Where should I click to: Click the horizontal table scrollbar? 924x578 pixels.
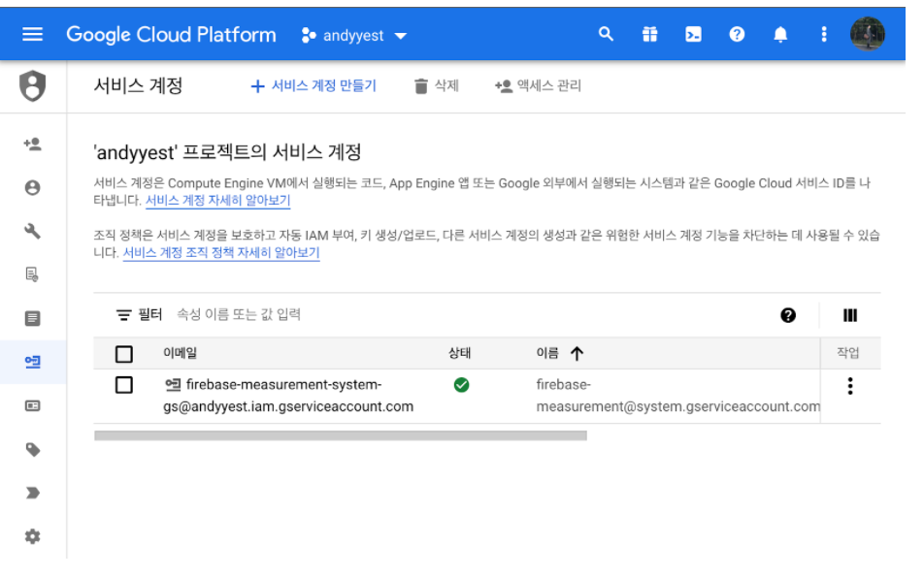point(341,435)
